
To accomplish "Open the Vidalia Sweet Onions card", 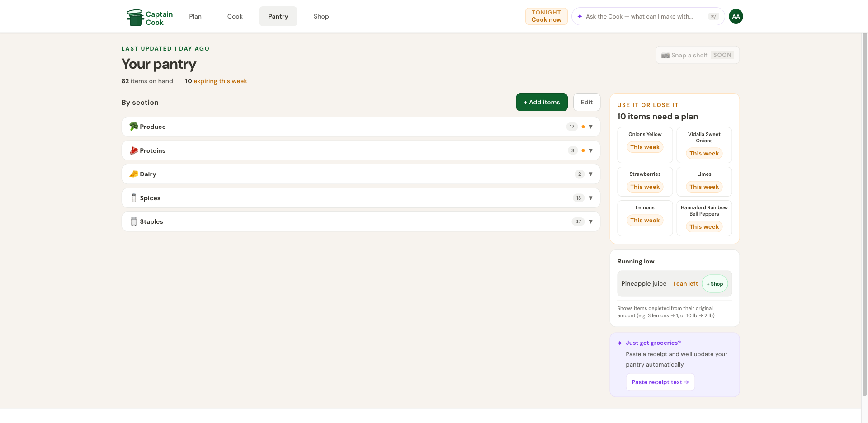I will point(704,145).
